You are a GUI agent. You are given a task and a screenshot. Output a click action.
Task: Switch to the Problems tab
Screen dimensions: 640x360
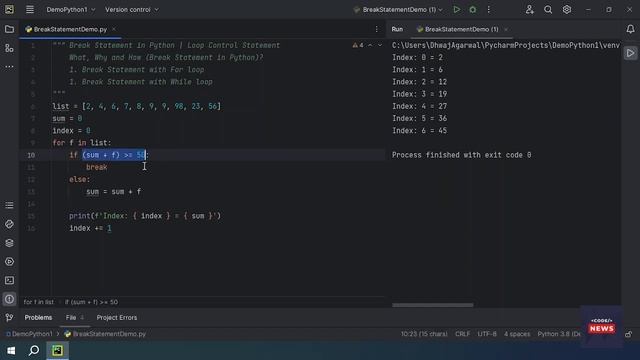(x=38, y=318)
